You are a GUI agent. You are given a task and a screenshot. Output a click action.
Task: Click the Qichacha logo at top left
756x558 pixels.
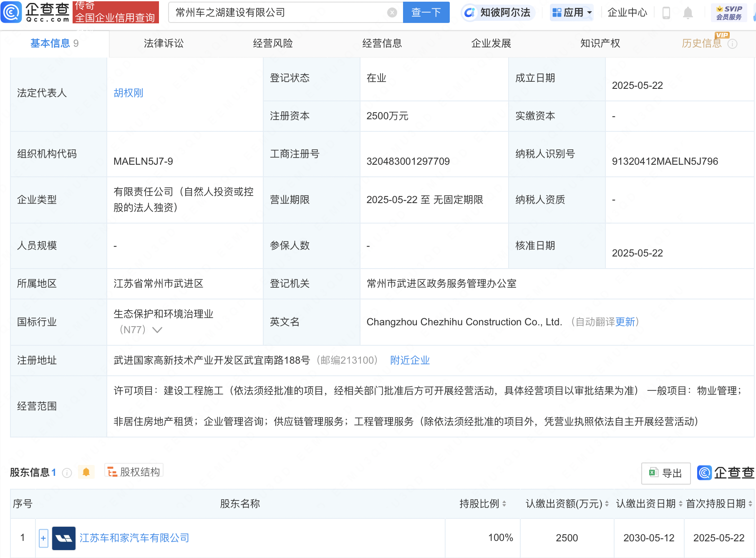35,12
